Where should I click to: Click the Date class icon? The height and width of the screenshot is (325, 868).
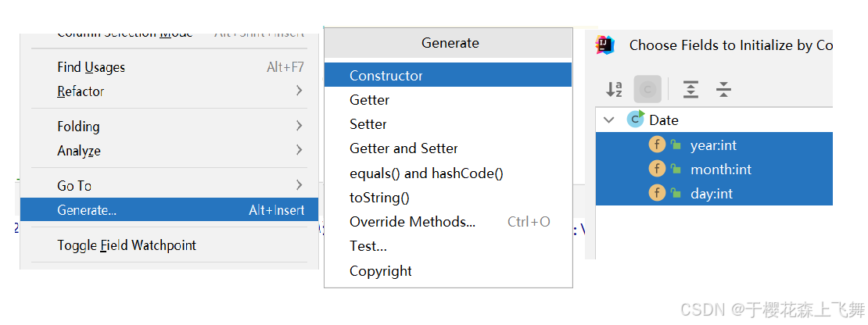click(635, 120)
